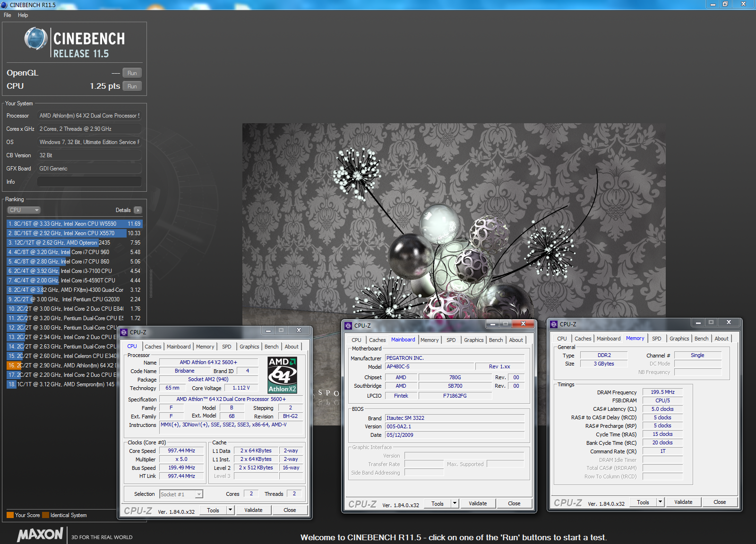Viewport: 756px width, 544px height.
Task: Run the CPU benchmark
Action: 132,86
